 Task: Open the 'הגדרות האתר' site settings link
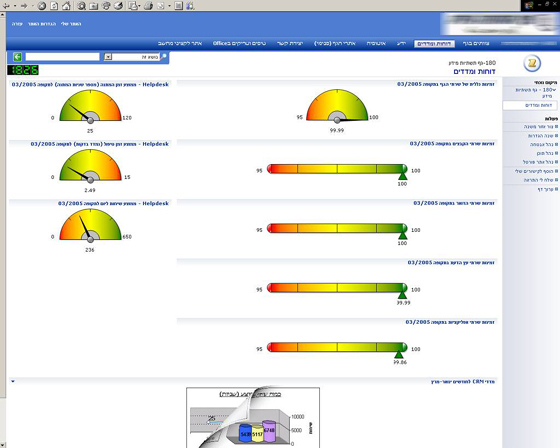(42, 24)
